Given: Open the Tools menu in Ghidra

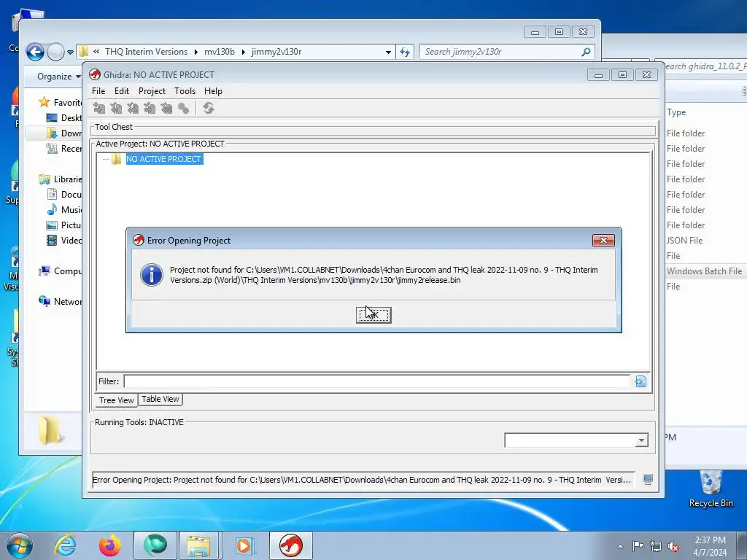Looking at the screenshot, I should pyautogui.click(x=185, y=91).
